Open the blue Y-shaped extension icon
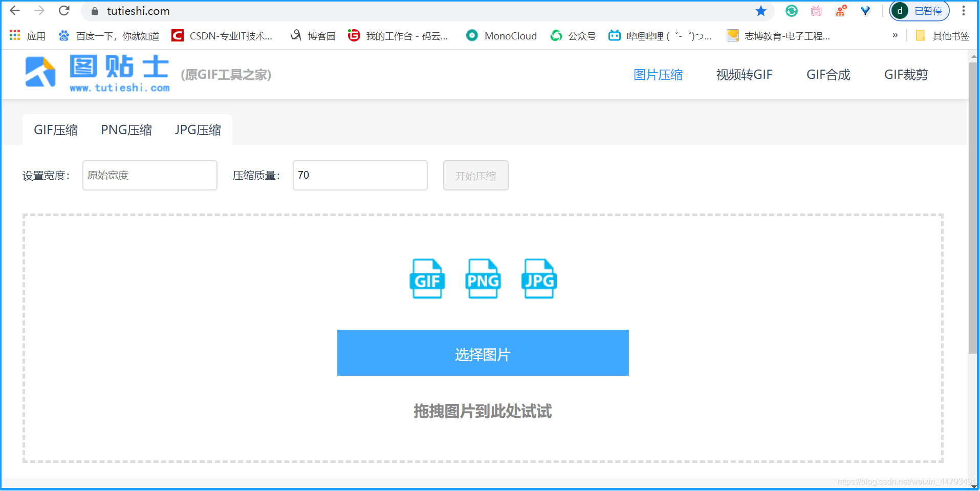 click(x=865, y=11)
